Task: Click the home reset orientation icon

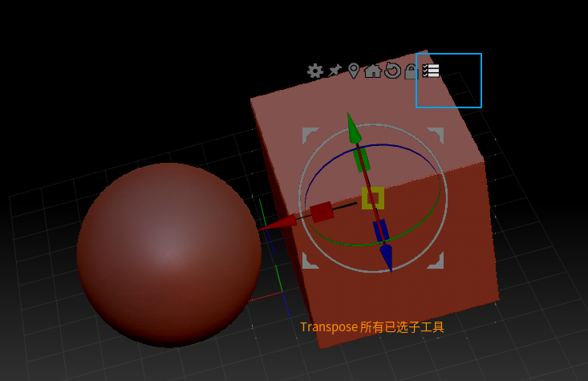Action: point(373,71)
